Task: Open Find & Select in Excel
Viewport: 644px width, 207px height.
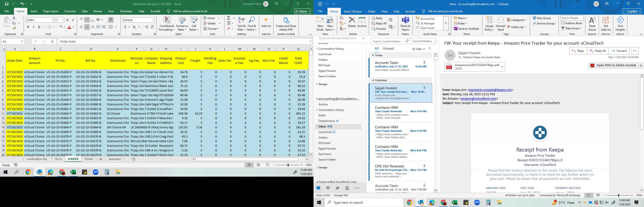Action: click(x=252, y=24)
